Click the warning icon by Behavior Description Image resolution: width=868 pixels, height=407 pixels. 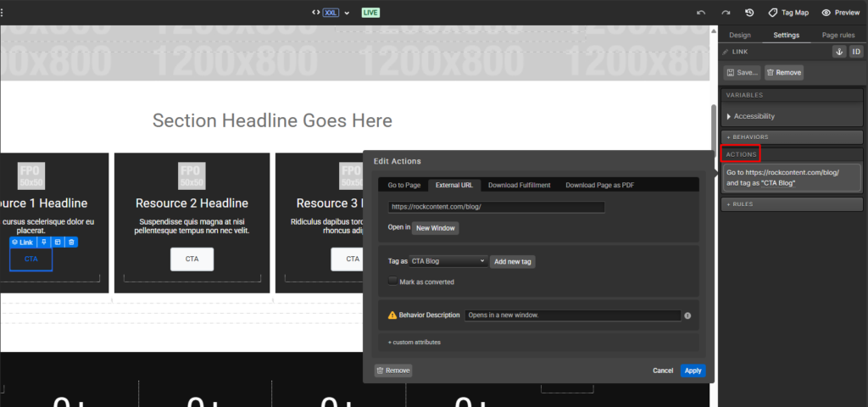(x=392, y=315)
